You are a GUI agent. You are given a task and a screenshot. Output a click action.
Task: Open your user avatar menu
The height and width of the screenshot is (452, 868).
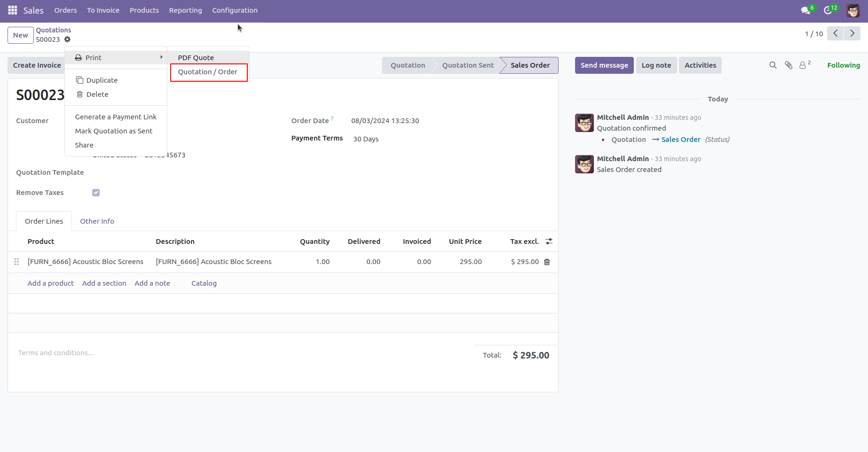(852, 10)
